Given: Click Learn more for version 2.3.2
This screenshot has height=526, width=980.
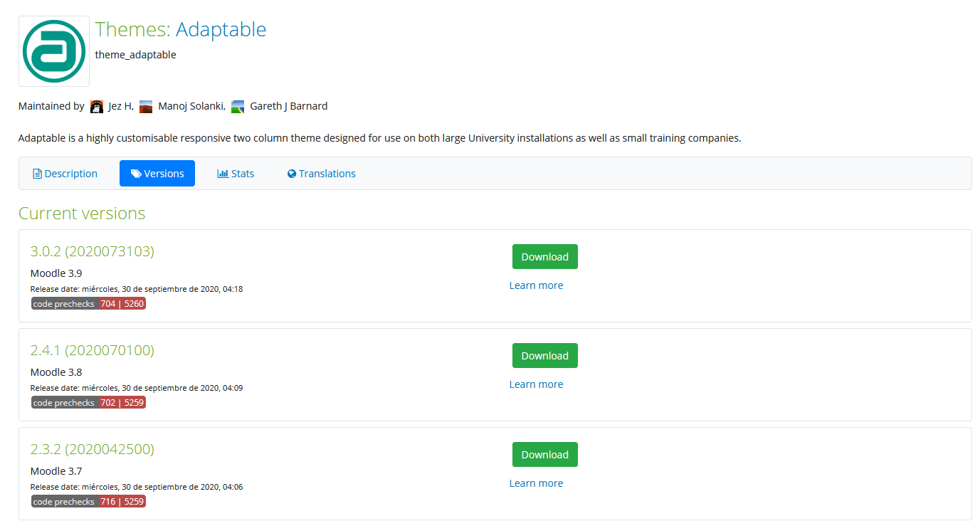Looking at the screenshot, I should [x=536, y=483].
